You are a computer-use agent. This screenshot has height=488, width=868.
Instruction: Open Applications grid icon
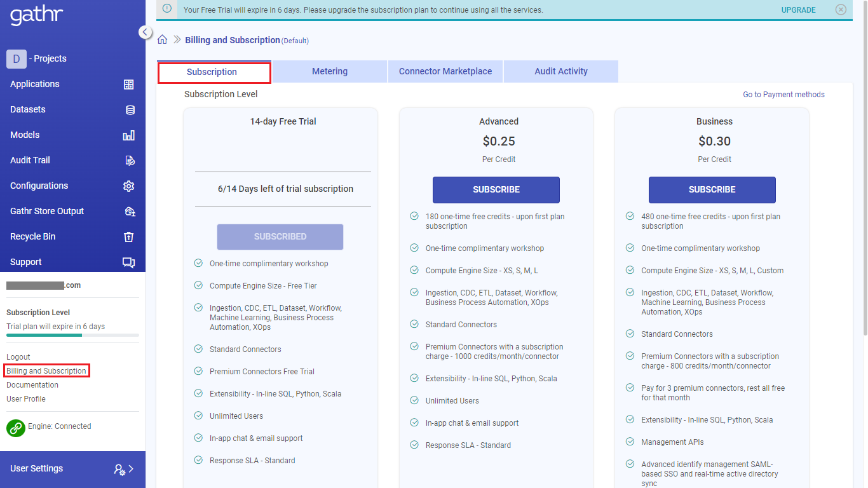128,85
